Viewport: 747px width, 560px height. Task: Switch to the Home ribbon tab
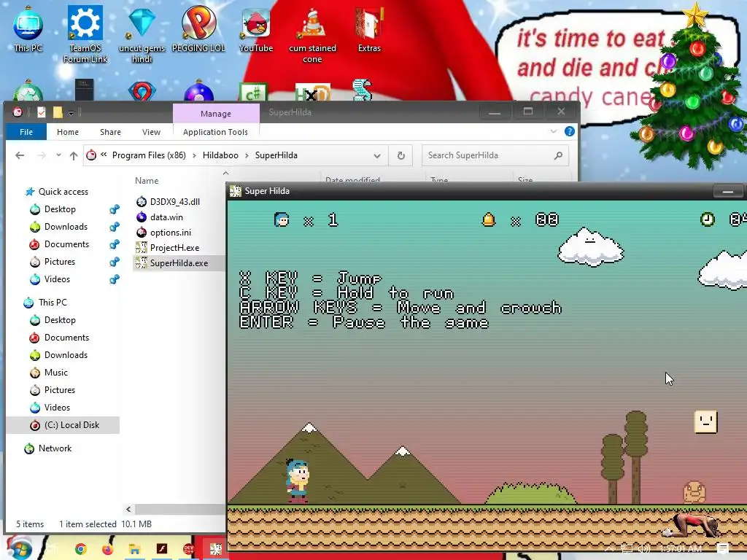(x=68, y=132)
